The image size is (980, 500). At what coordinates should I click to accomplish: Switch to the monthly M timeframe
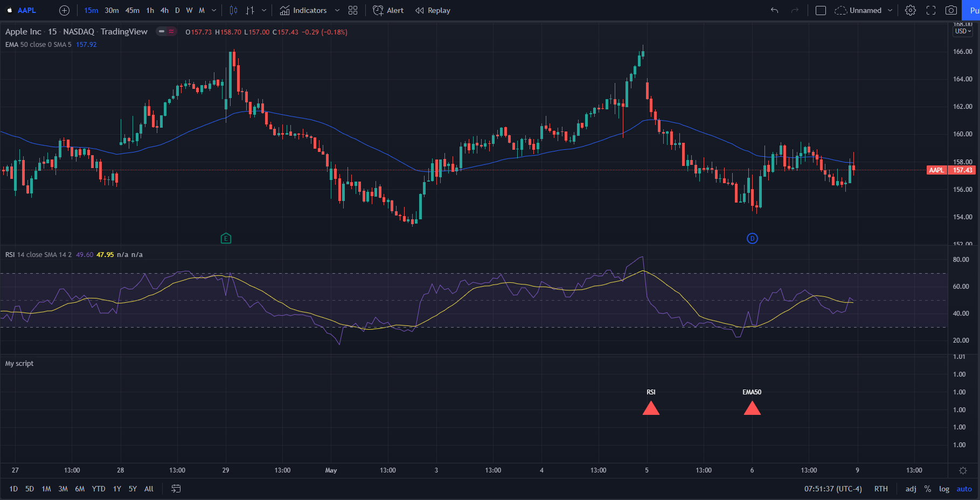click(202, 10)
